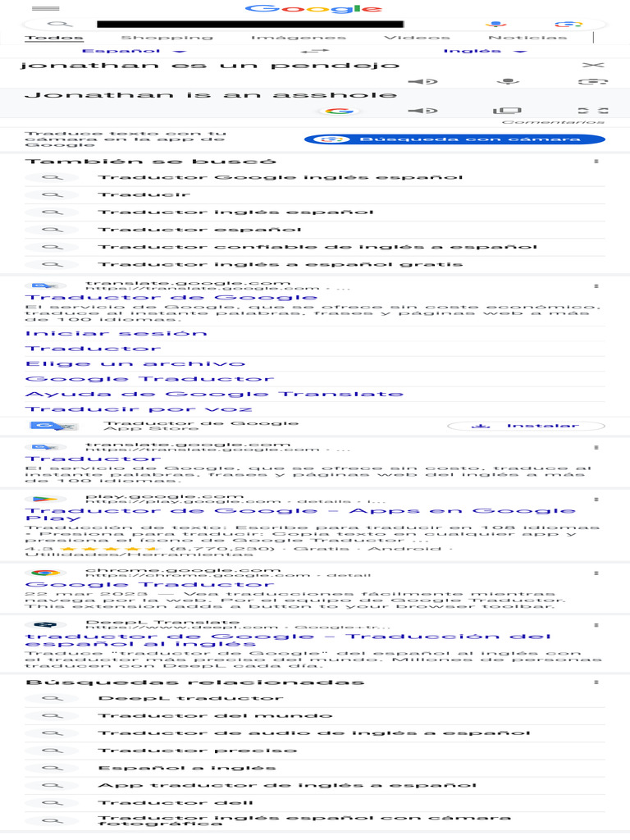Open the Iniciar sesión sitelink

(116, 333)
